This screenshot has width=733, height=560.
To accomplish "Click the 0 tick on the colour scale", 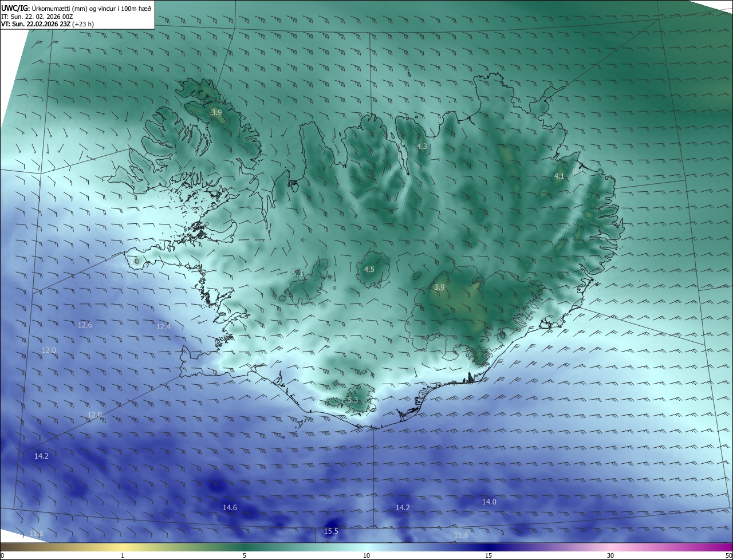I will [2, 555].
